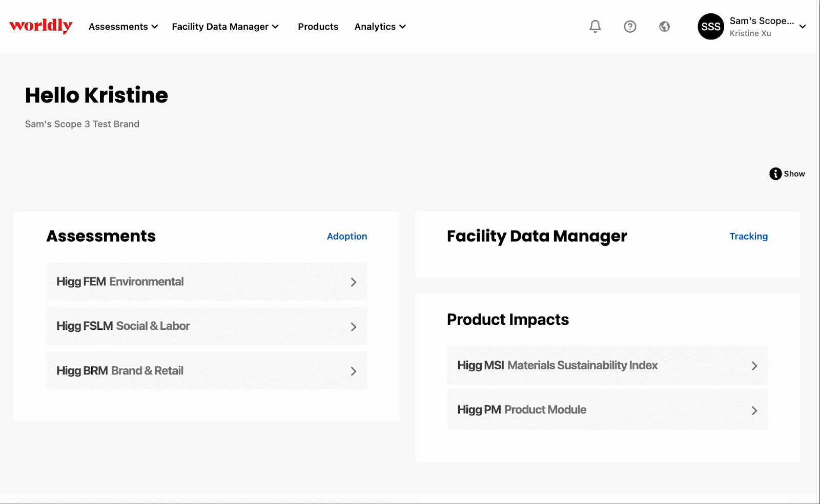The height and width of the screenshot is (504, 820).
Task: Click the chevron on Higg PM row
Action: tap(754, 411)
